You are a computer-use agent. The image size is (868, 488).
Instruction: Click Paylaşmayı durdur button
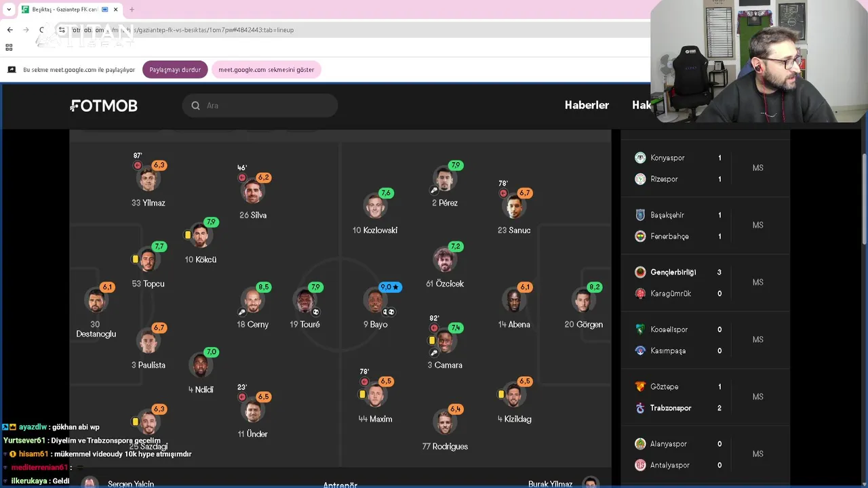coord(175,70)
